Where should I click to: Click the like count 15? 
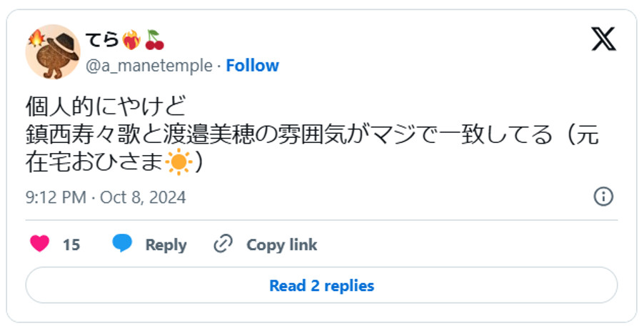(71, 244)
